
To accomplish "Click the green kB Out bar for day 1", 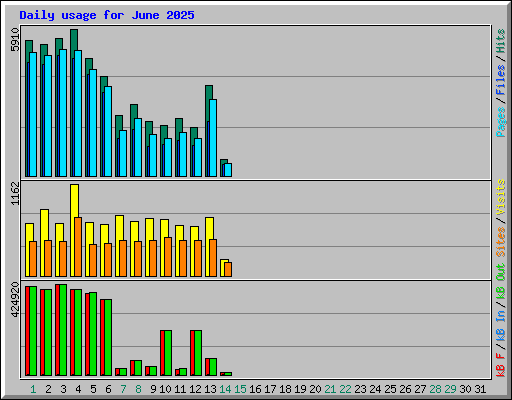I will tap(33, 331).
